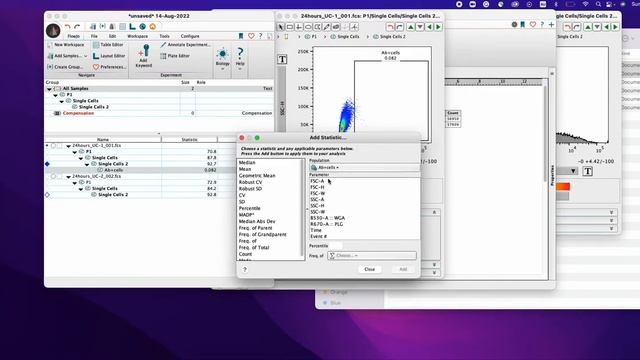Viewport: 640px width, 360px height.
Task: Open dropdown arrow beside rear window T button
Action: 573,171
